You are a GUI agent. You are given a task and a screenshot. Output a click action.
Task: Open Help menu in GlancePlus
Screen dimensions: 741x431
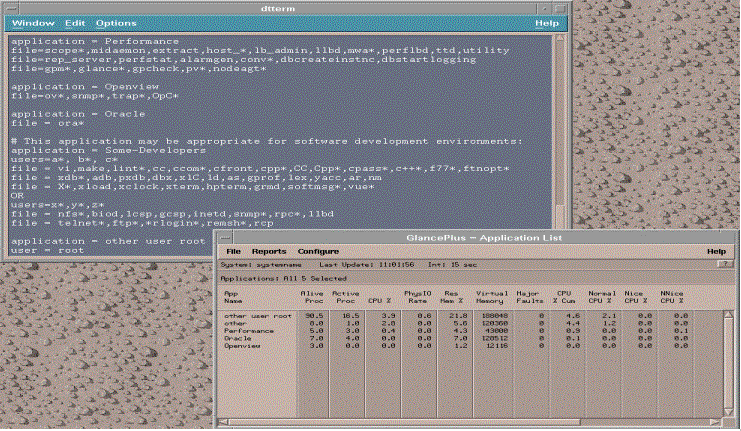tap(716, 251)
